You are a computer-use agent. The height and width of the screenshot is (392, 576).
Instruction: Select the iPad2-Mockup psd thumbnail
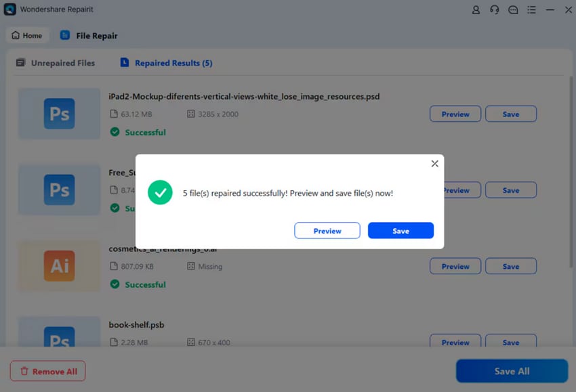(59, 114)
